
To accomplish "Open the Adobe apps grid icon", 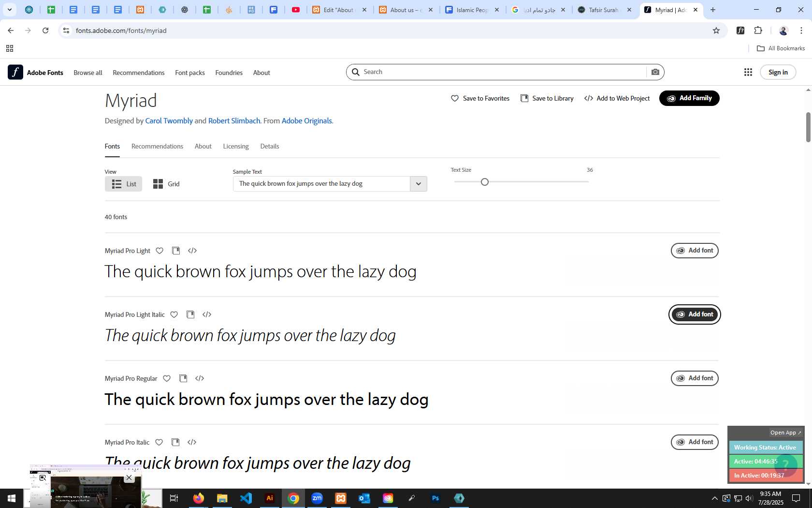I will click(x=748, y=72).
